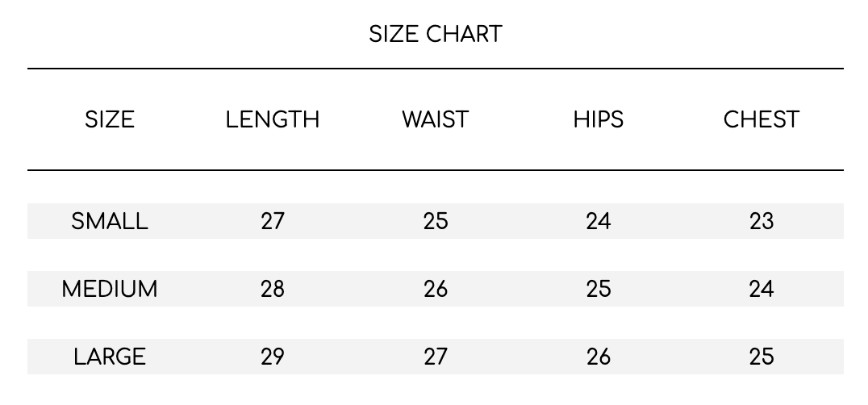Click the SIZE CHART title

[x=435, y=35]
